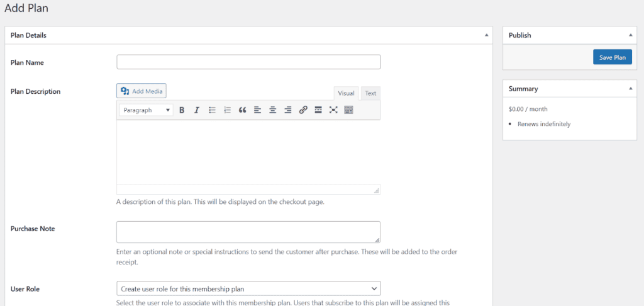644x306 pixels.
Task: Insert a numbered list
Action: coord(227,110)
